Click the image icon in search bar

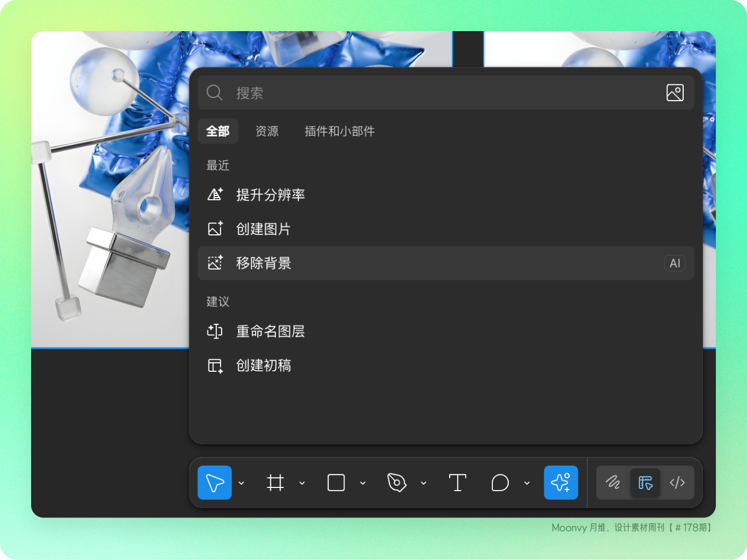(x=675, y=93)
